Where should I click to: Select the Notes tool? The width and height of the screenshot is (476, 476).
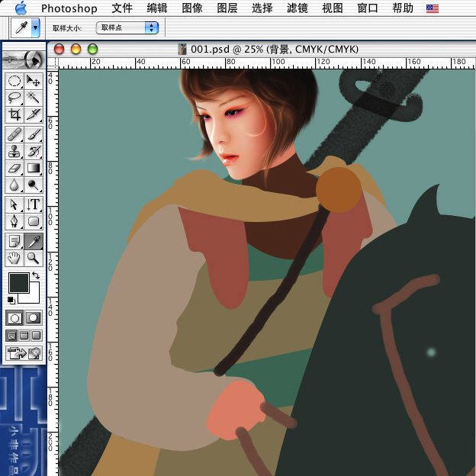[14, 241]
